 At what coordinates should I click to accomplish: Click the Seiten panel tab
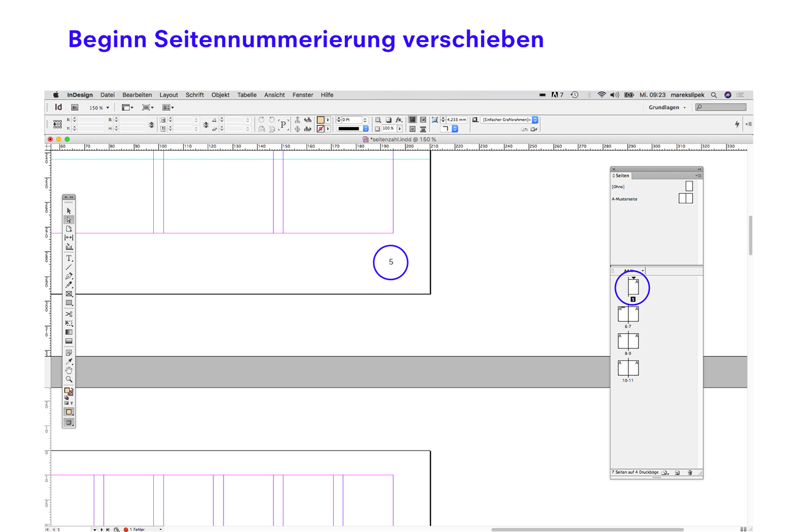pyautogui.click(x=621, y=176)
